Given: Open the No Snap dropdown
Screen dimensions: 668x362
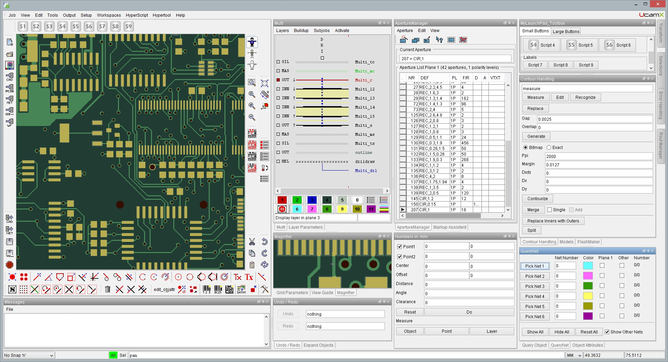Looking at the screenshot, I should click(x=29, y=355).
